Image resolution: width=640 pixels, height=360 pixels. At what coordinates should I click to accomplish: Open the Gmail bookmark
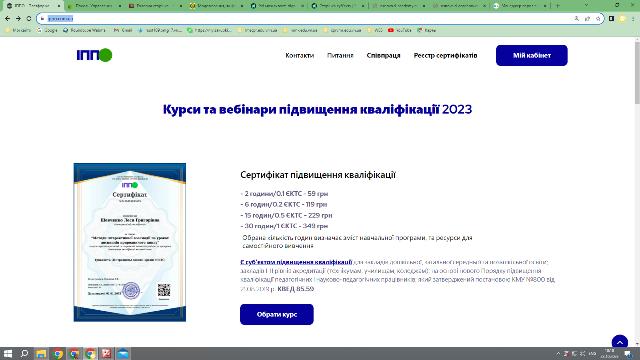coord(123,30)
